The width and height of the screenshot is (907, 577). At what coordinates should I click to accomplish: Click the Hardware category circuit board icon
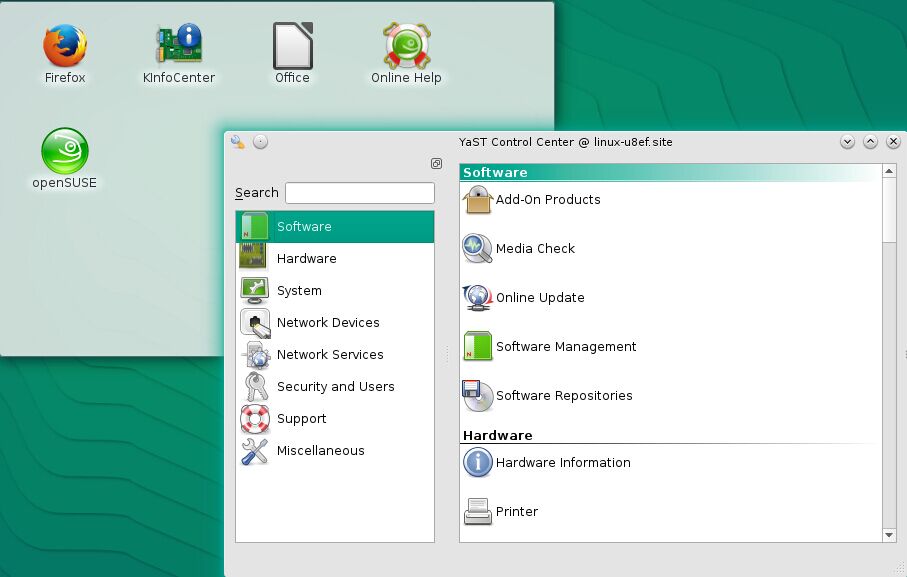[253, 257]
